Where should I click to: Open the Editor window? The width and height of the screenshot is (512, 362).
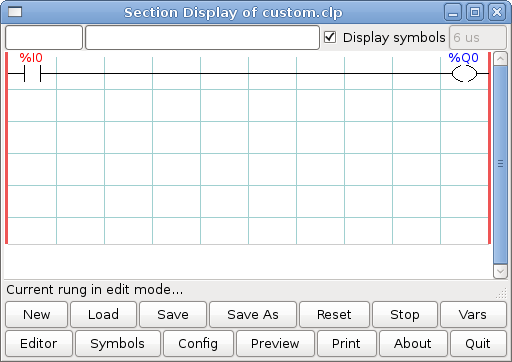click(39, 343)
